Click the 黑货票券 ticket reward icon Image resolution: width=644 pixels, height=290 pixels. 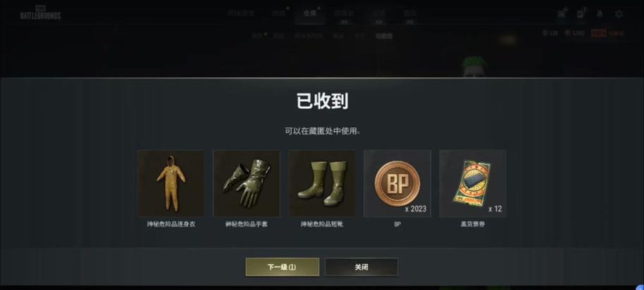pyautogui.click(x=472, y=183)
